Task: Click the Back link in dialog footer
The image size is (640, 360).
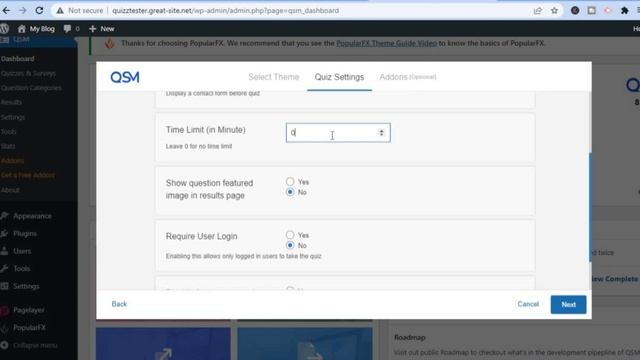Action: coord(119,304)
